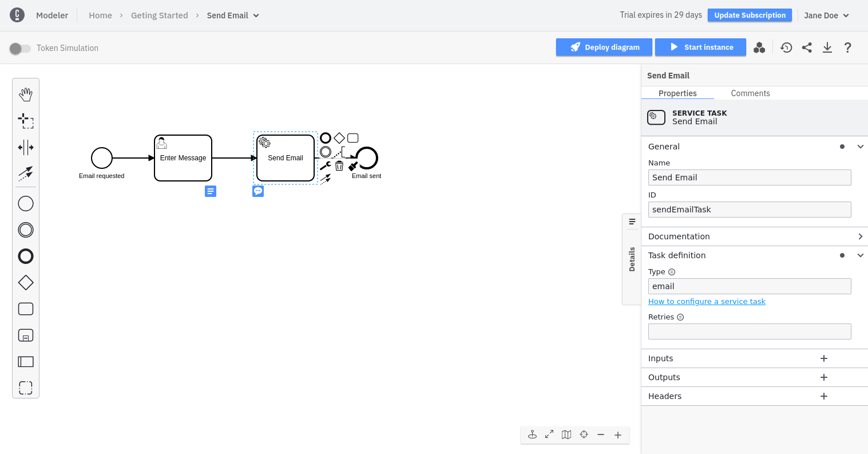Focus the ID field sendEmailTask
Image resolution: width=868 pixels, height=454 pixels.
tap(750, 210)
